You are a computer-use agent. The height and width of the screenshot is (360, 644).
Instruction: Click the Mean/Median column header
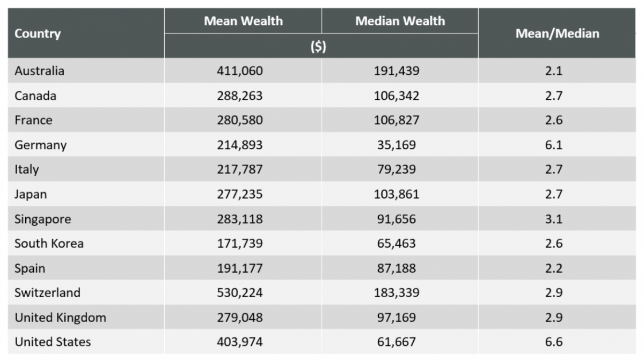pos(557,34)
